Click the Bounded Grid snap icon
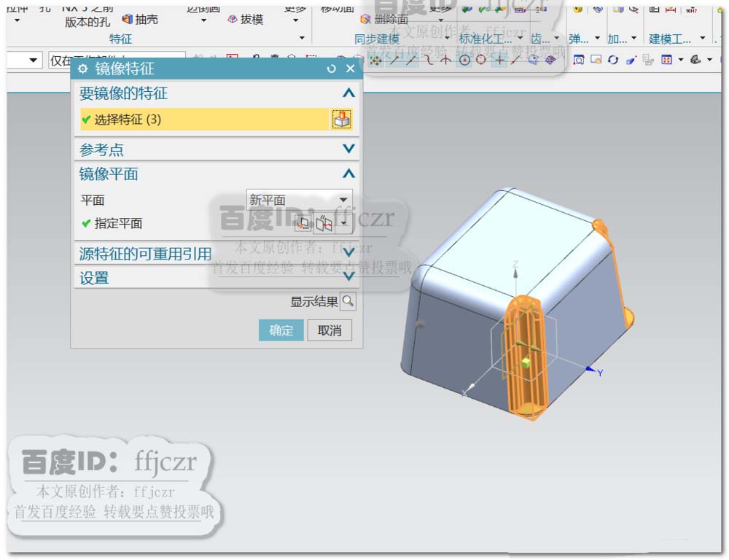The image size is (729, 560). coord(550,60)
